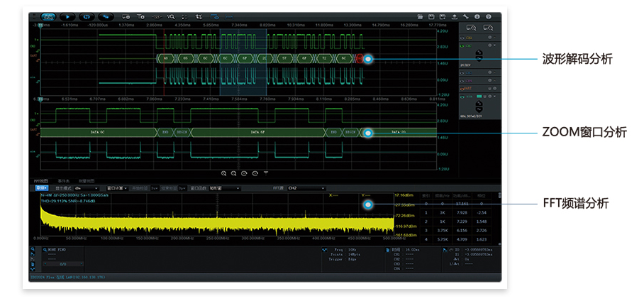Image resolution: width=644 pixels, height=301 pixels.
Task: Click the first zoom magnifier below waveform
Action: click(x=224, y=173)
